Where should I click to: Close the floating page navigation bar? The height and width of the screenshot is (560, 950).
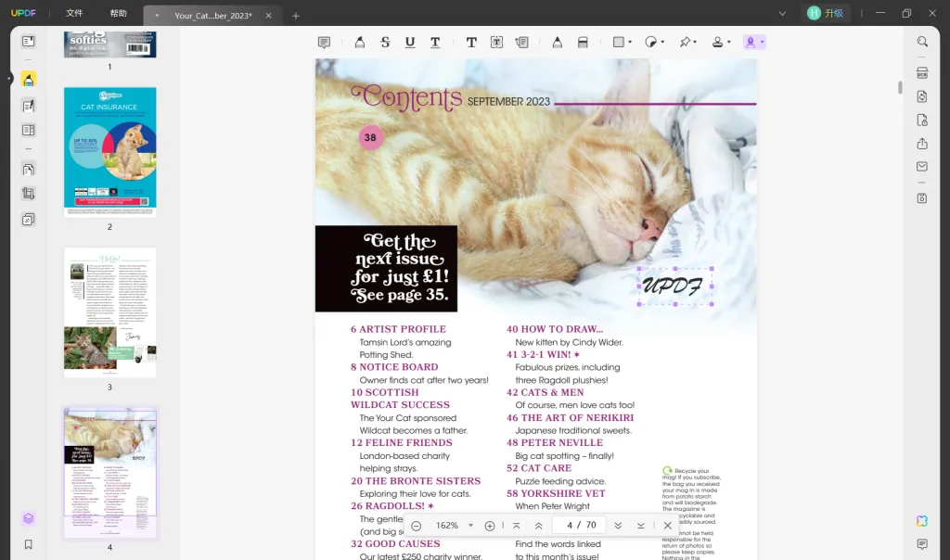pos(668,526)
